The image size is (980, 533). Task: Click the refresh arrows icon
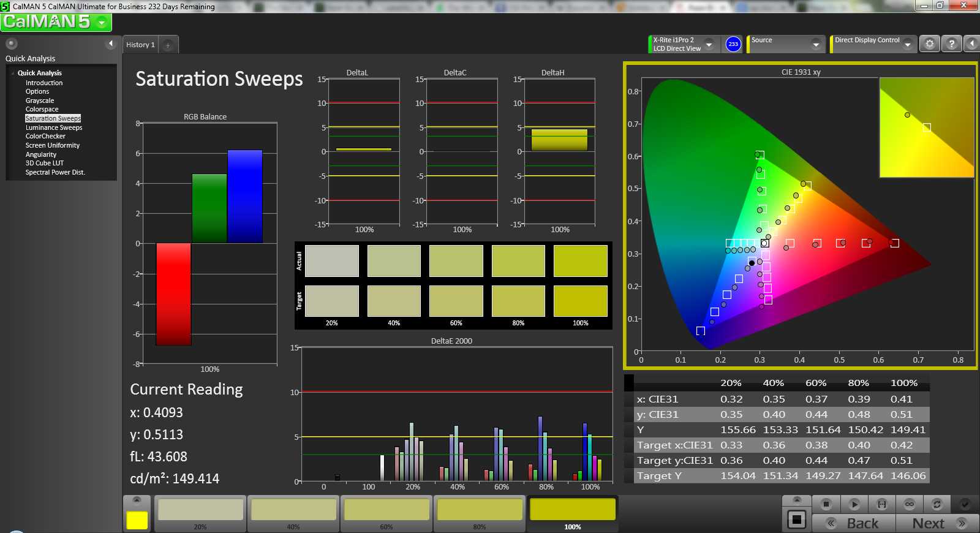coord(937,504)
